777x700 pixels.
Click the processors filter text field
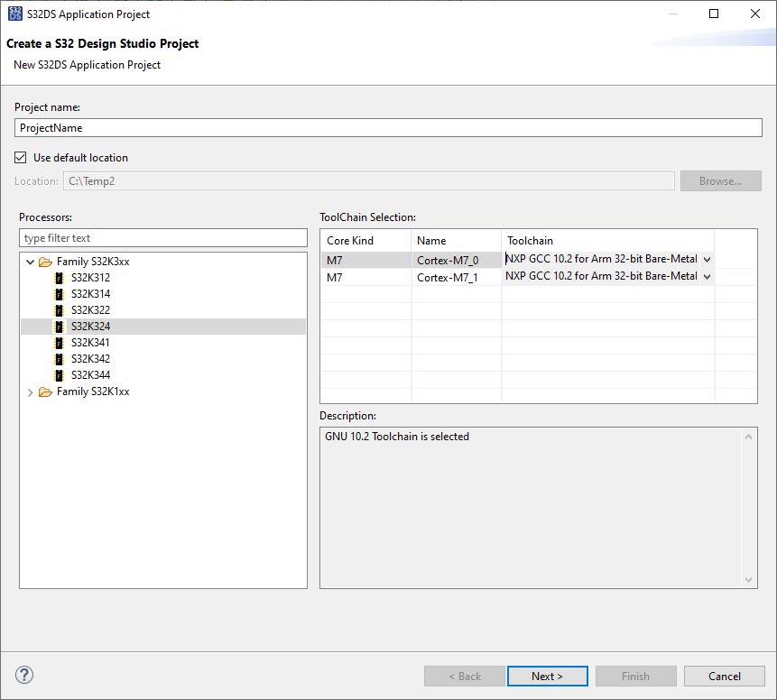163,238
